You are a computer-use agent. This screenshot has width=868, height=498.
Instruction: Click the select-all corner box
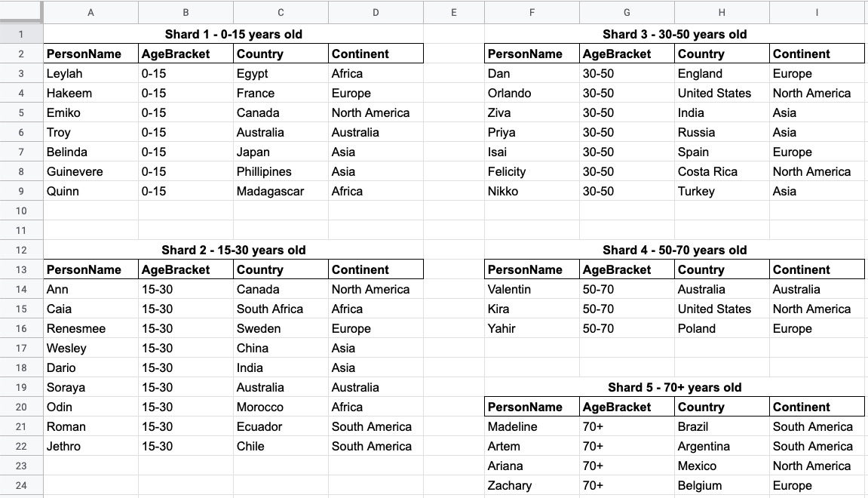[21, 11]
